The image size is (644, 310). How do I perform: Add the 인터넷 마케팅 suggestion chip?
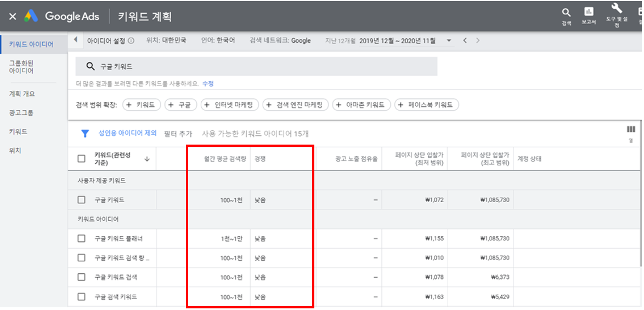[x=230, y=105]
